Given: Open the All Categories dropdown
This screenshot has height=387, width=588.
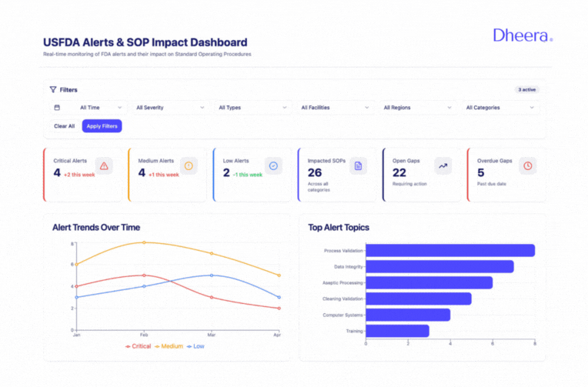Looking at the screenshot, I should coord(499,108).
